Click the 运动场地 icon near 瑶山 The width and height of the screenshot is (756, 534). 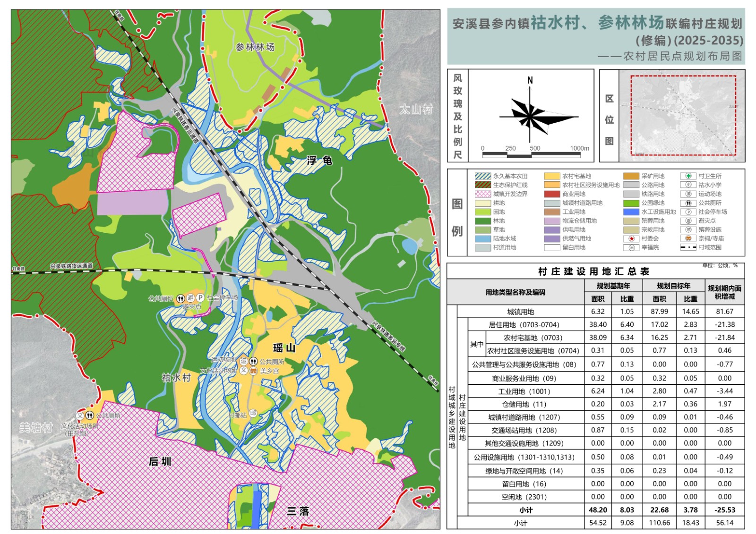243,361
